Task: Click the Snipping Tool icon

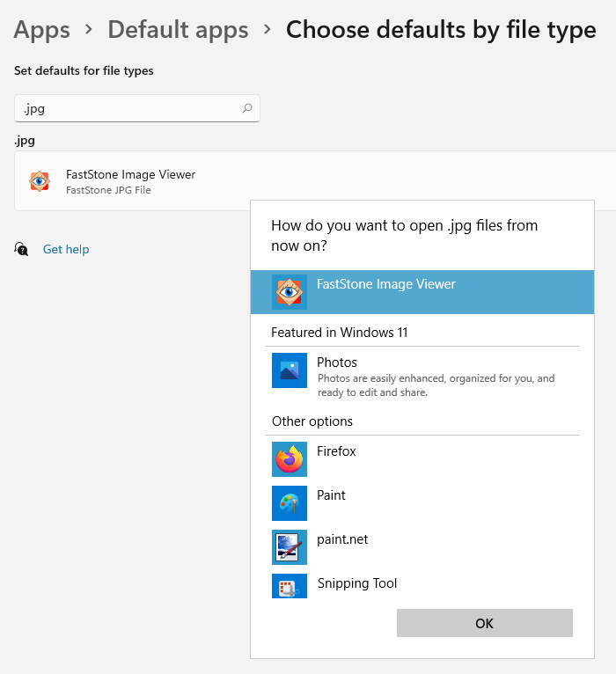Action: point(290,587)
